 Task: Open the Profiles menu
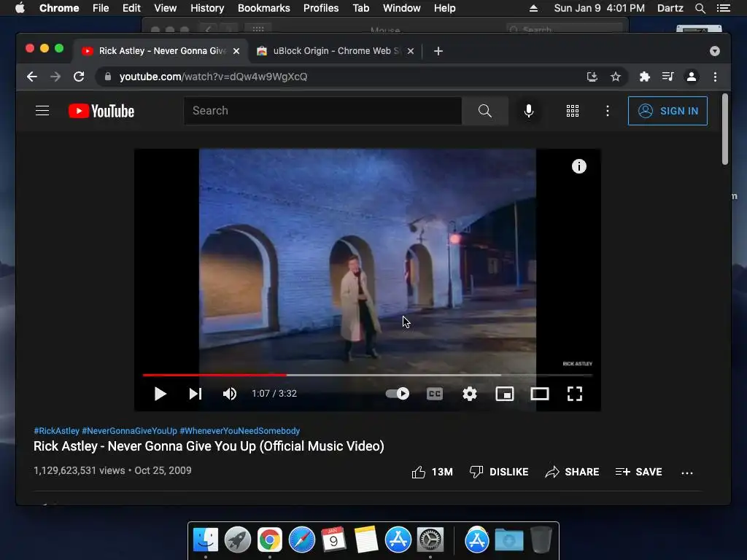[x=321, y=8]
